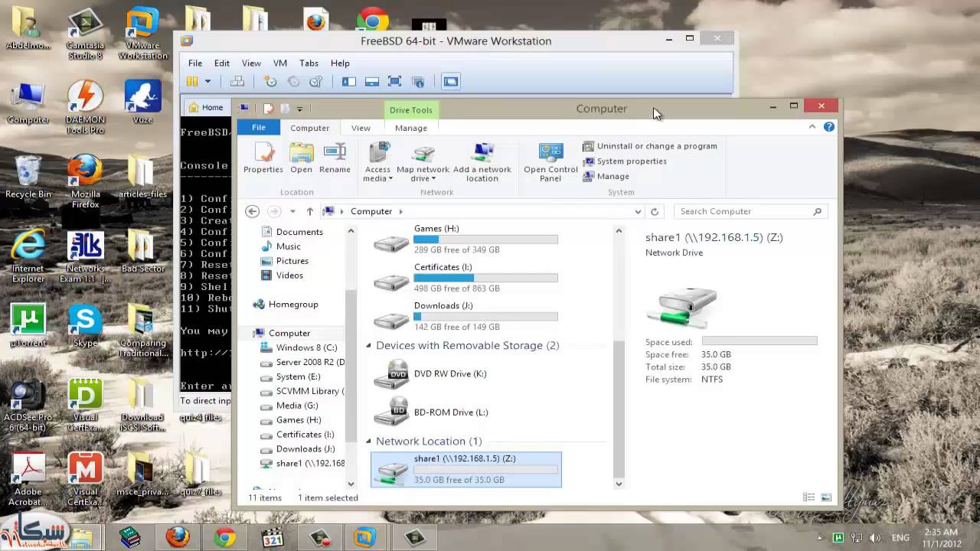
Task: Switch to the Manage ribbon tab
Action: point(411,128)
